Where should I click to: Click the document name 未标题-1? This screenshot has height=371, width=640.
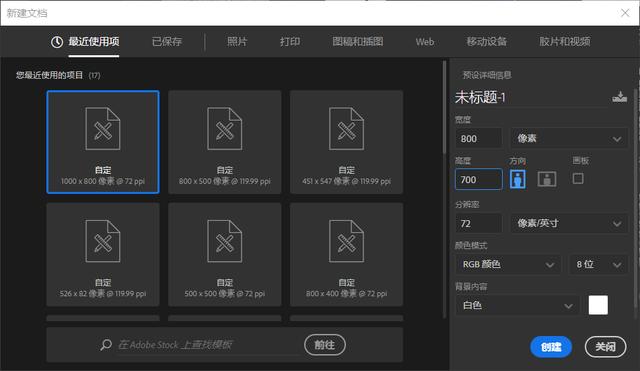click(x=480, y=97)
